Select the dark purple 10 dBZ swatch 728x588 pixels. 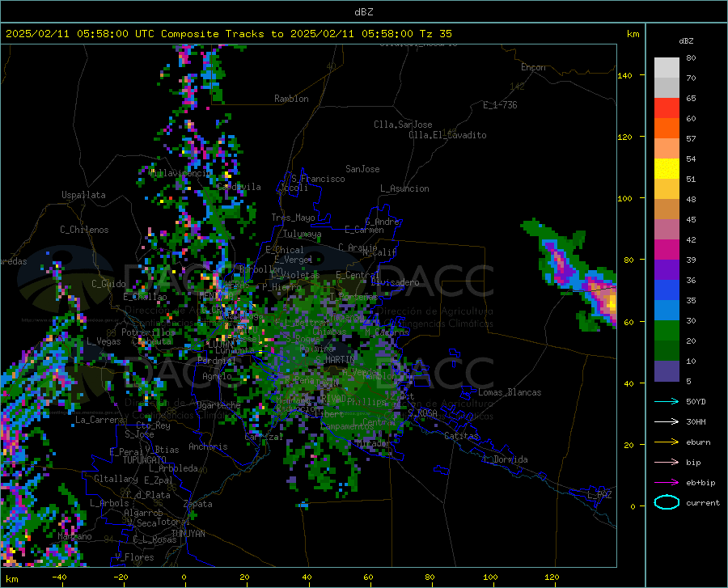pyautogui.click(x=667, y=371)
